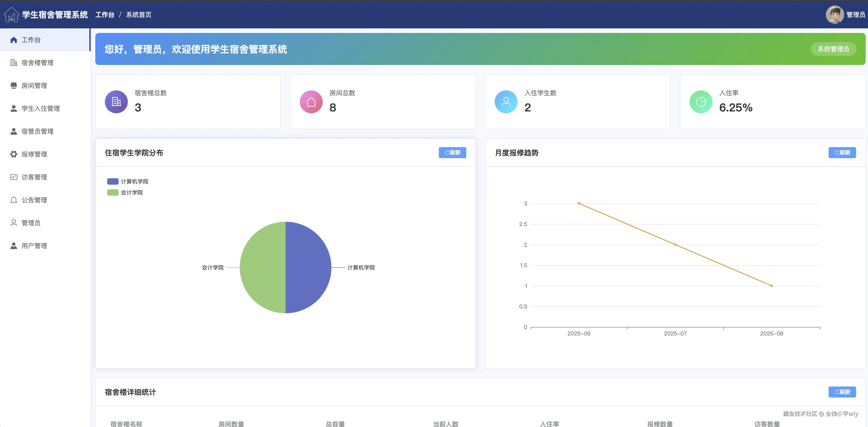Click the gear icon beside 报修管理
The height and width of the screenshot is (427, 868).
pyautogui.click(x=14, y=154)
